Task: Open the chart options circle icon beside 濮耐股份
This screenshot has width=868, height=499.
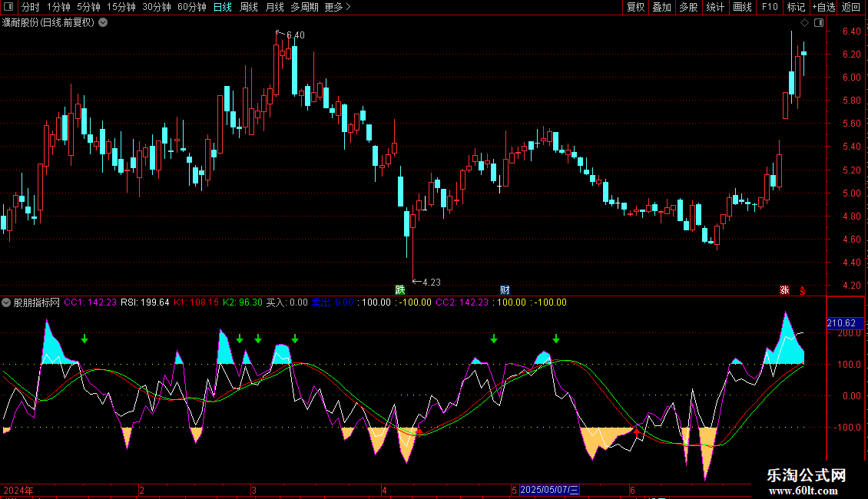Action: (x=103, y=23)
